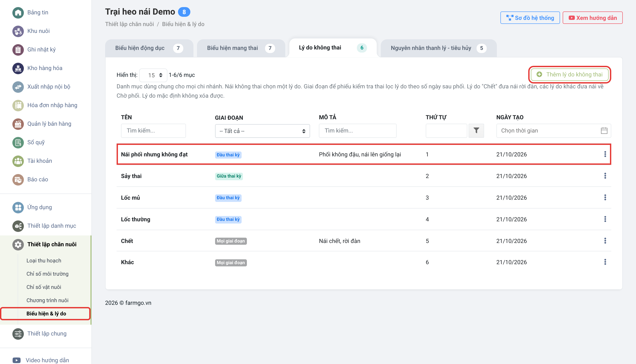Open Ghi nhật ký diary icon
The image size is (636, 364).
point(18,49)
